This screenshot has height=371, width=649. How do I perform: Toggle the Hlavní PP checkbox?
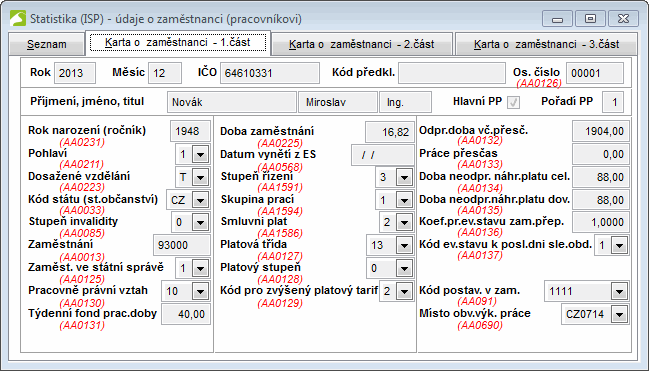click(x=514, y=102)
